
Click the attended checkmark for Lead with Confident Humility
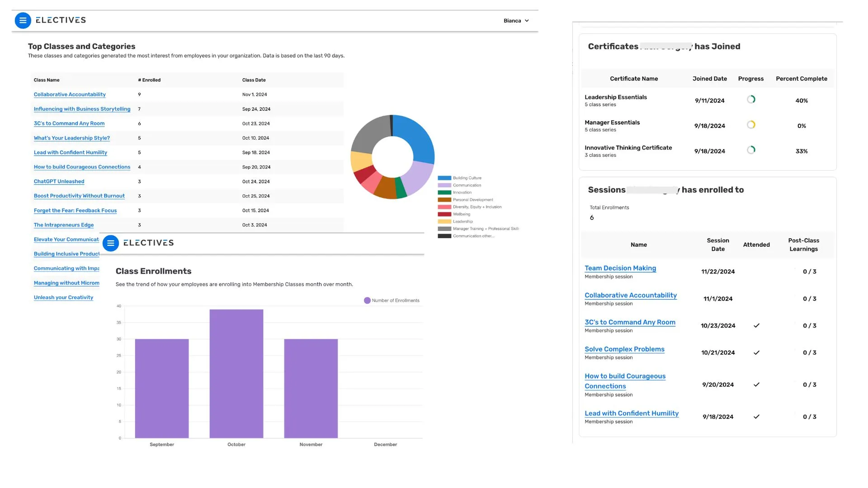(756, 417)
